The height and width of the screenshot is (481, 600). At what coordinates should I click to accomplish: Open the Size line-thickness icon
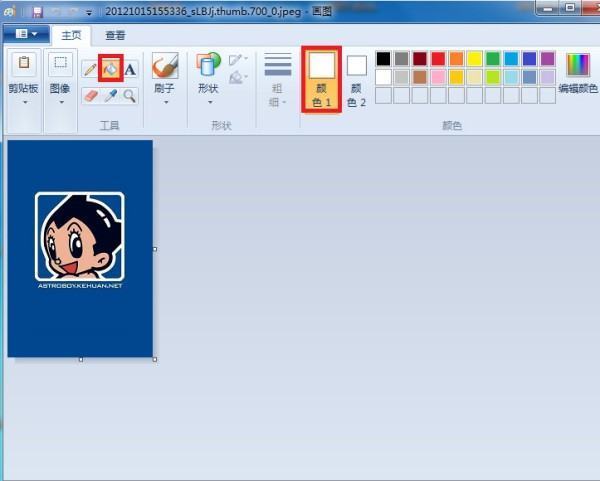pos(278,64)
